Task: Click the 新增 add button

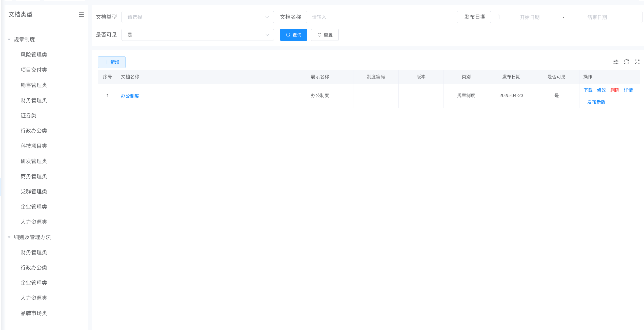Action: point(112,62)
